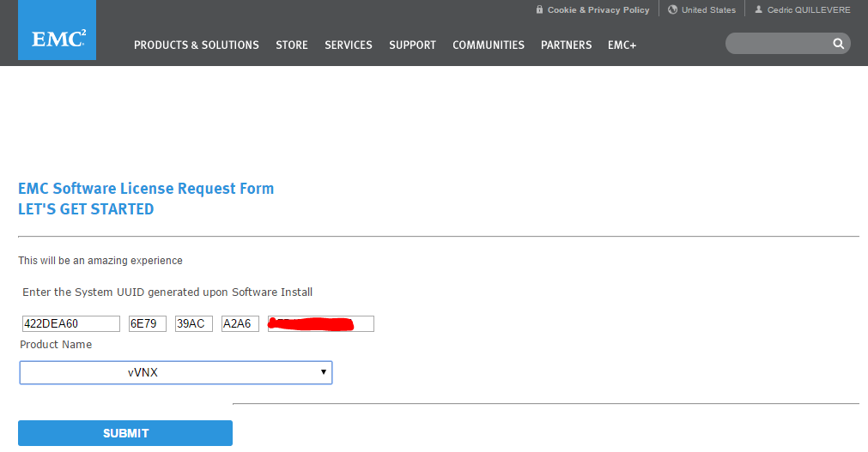Image resolution: width=868 pixels, height=452 pixels.
Task: Click the EMC² logo
Action: [x=57, y=30]
